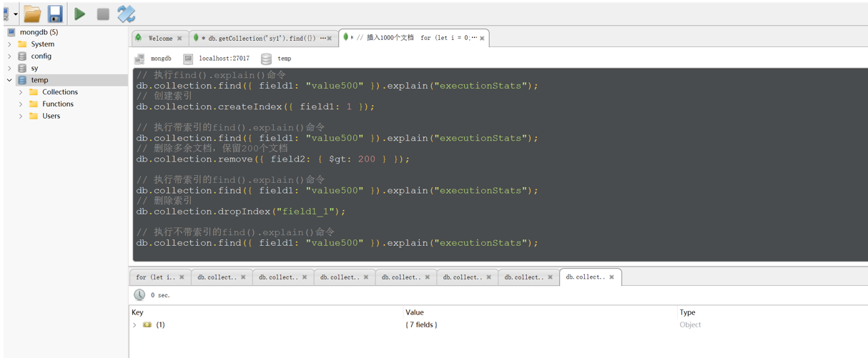Image resolution: width=868 pixels, height=358 pixels.
Task: Click the mongodb connection computer icon in tree
Action: pos(11,32)
